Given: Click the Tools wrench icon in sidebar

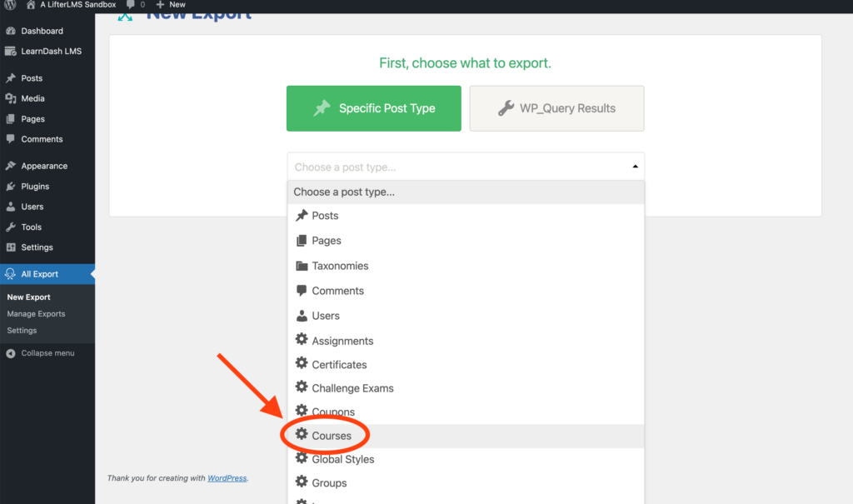Looking at the screenshot, I should pos(10,227).
